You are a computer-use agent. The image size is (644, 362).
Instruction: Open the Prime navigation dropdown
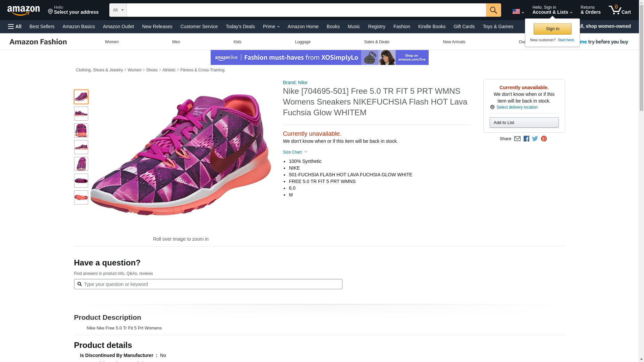coord(271,26)
